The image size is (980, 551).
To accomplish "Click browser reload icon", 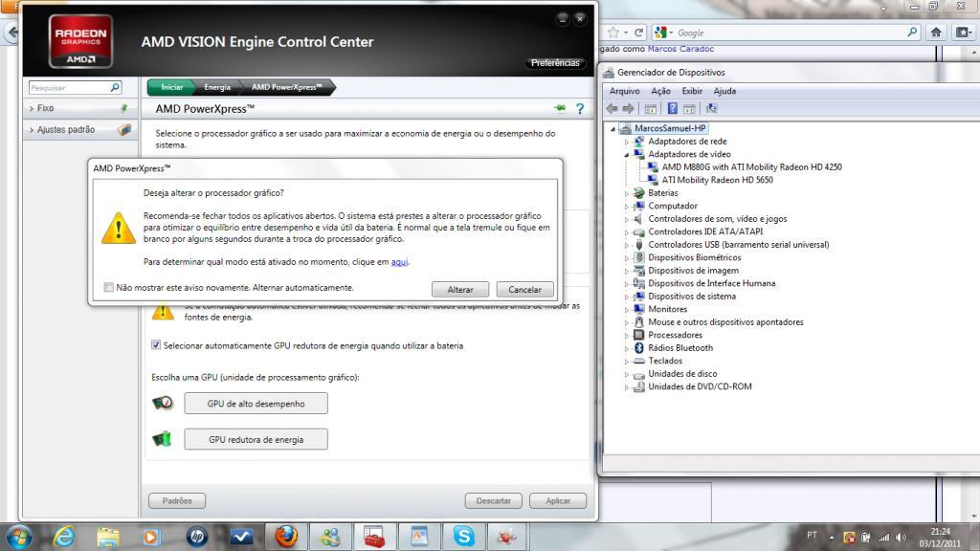I will pos(638,33).
